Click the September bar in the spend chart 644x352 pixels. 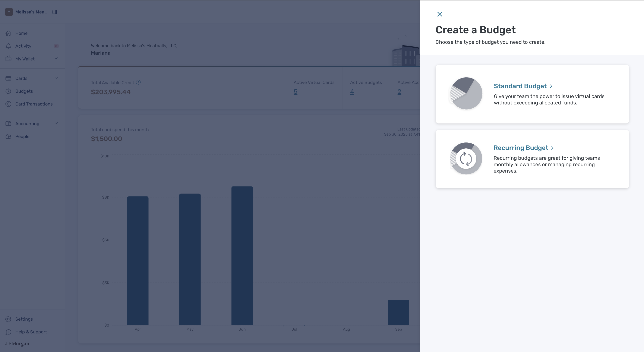tap(398, 312)
